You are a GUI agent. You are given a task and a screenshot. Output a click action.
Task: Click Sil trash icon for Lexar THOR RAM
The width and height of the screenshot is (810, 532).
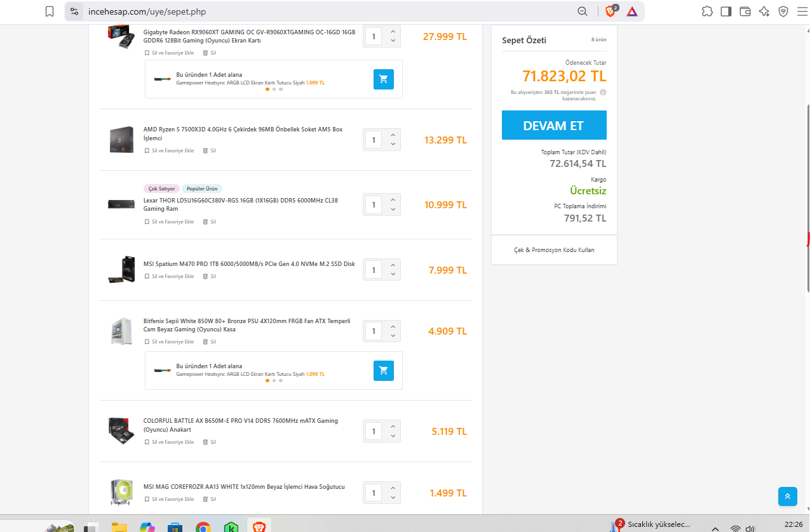click(x=209, y=222)
